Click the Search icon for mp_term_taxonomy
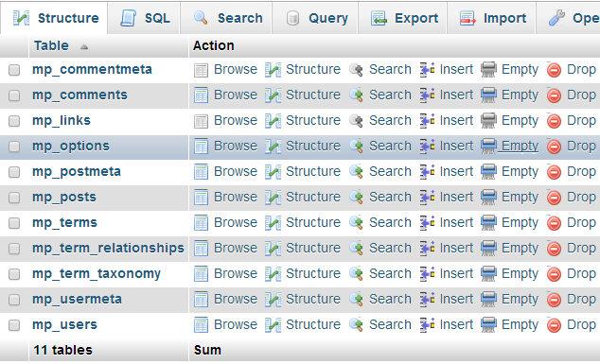The height and width of the screenshot is (364, 600). pyautogui.click(x=356, y=274)
